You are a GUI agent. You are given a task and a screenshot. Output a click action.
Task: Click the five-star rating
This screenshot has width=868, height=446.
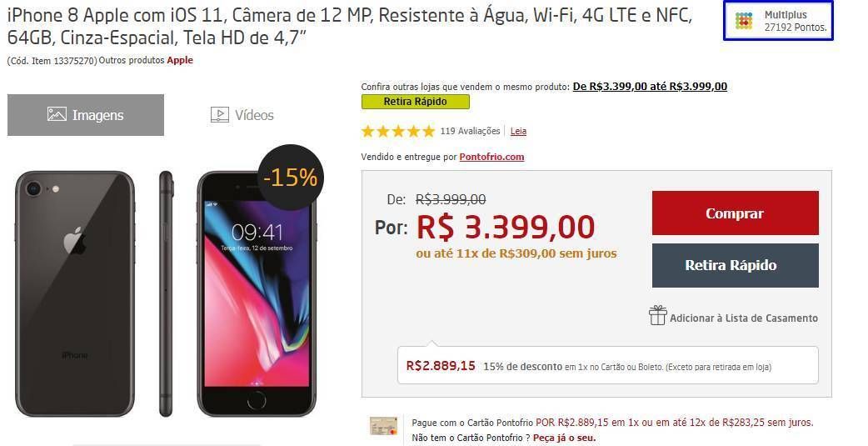pos(398,132)
